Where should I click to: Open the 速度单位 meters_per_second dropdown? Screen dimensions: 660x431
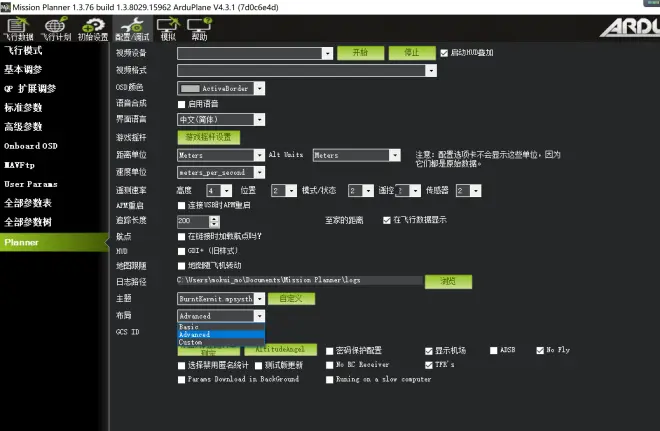221,172
